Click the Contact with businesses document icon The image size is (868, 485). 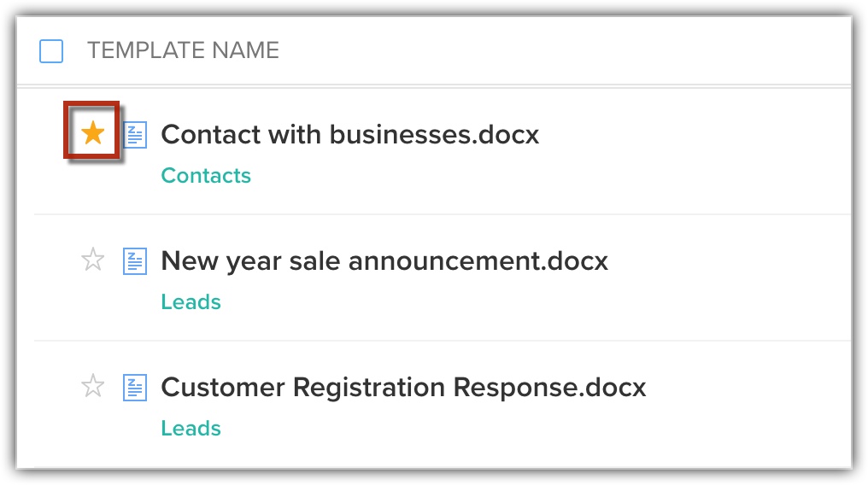click(x=135, y=134)
